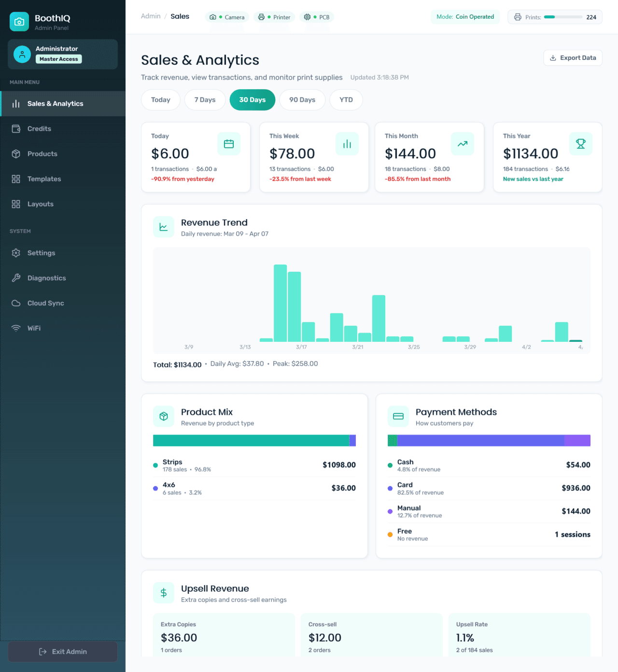Open the 90 Days period filter
Image resolution: width=618 pixels, height=672 pixels.
click(302, 100)
